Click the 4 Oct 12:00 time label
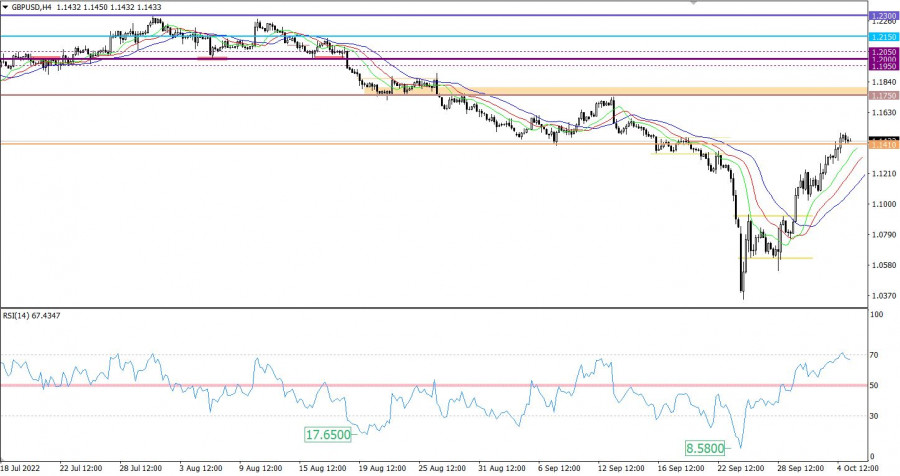Image resolution: width=900 pixels, height=476 pixels. pyautogui.click(x=854, y=467)
